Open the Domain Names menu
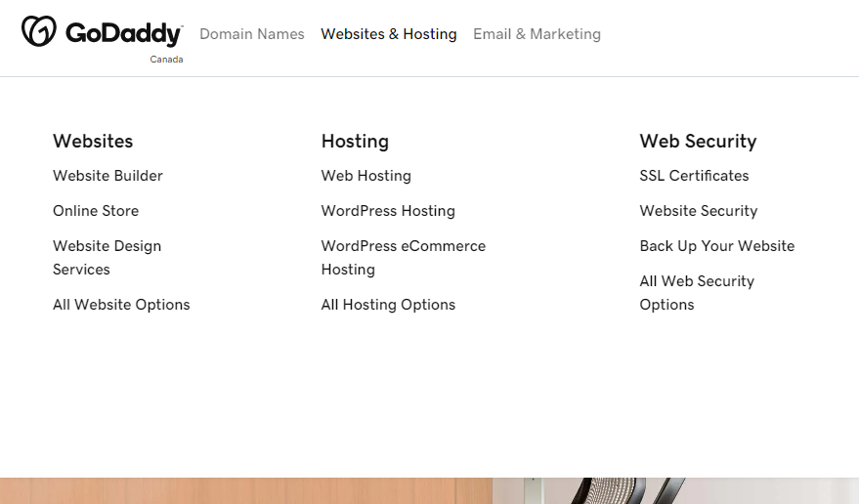The image size is (859, 504). click(x=252, y=34)
